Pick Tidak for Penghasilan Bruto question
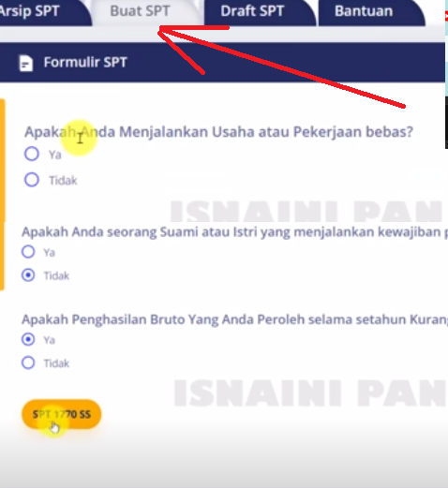 click(x=28, y=362)
